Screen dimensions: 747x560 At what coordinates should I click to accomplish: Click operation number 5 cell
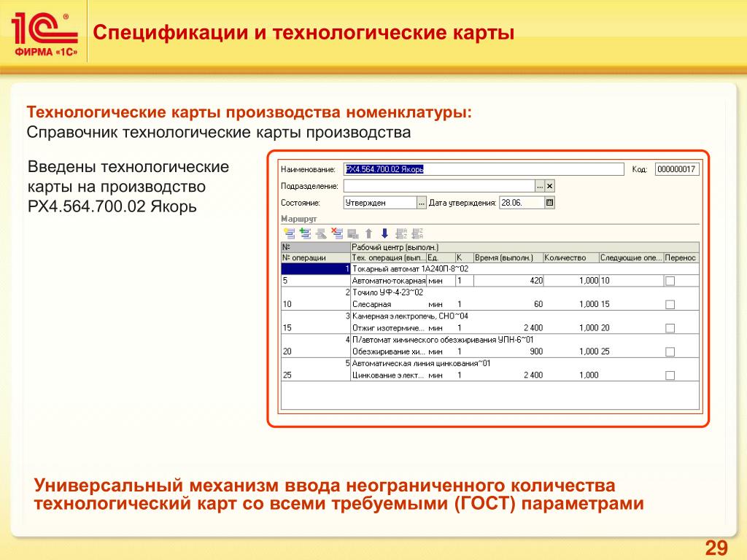(x=315, y=281)
